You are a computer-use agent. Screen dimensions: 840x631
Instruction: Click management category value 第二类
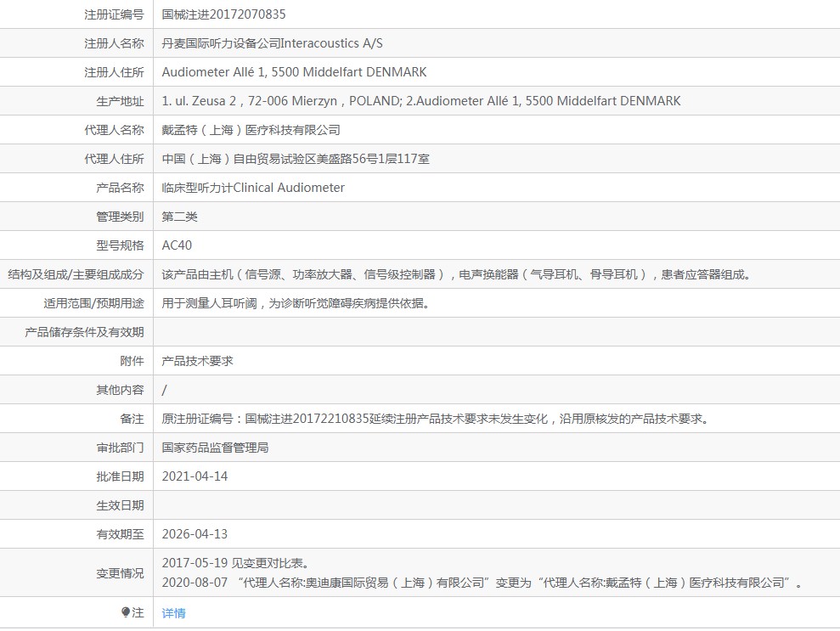(x=179, y=217)
